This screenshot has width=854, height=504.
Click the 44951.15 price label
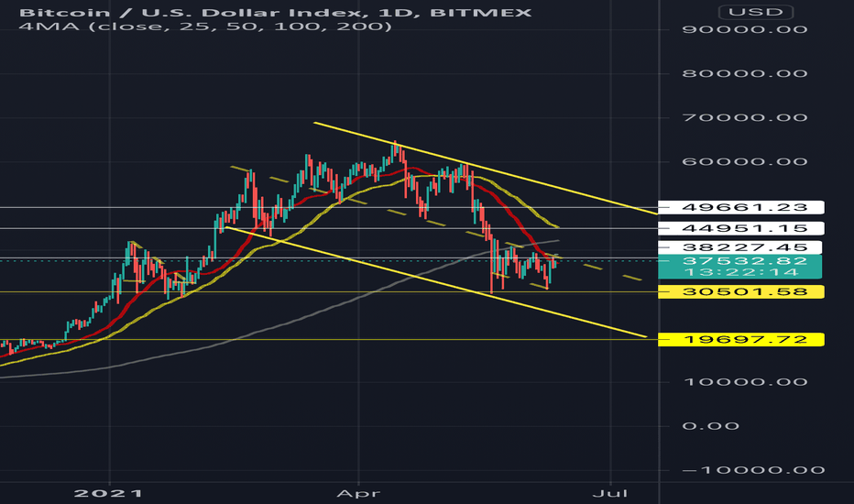[x=741, y=228]
